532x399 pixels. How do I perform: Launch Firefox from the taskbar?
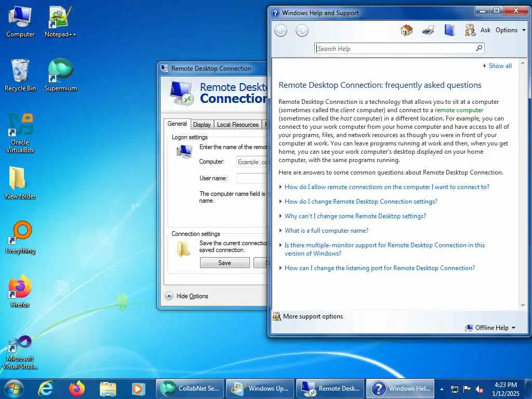tap(77, 389)
